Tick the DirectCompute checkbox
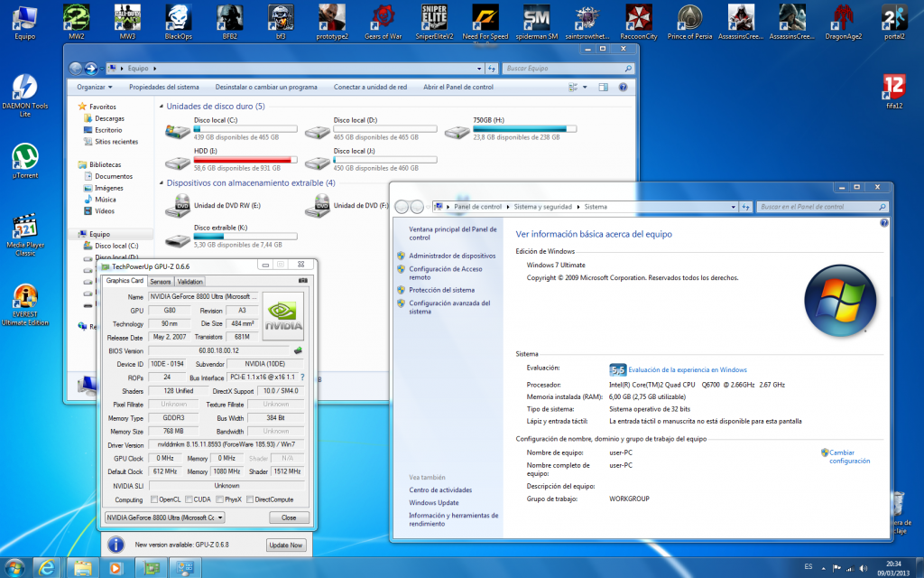Viewport: 924px width, 578px height. pyautogui.click(x=250, y=499)
